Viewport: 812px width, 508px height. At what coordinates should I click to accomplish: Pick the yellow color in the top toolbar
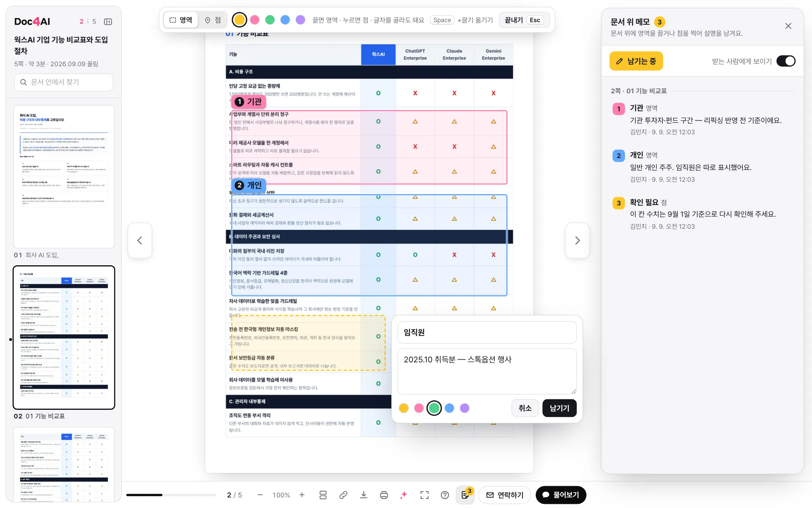click(x=239, y=20)
